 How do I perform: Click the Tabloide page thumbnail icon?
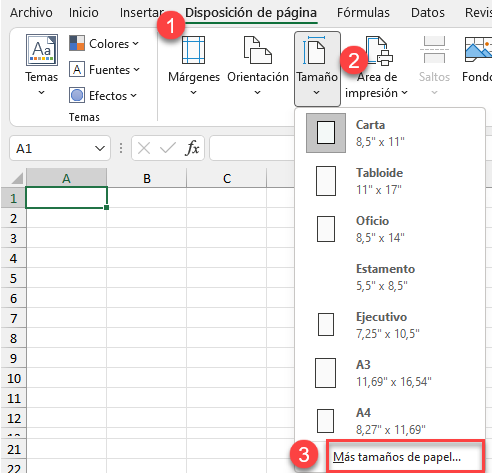click(x=326, y=181)
